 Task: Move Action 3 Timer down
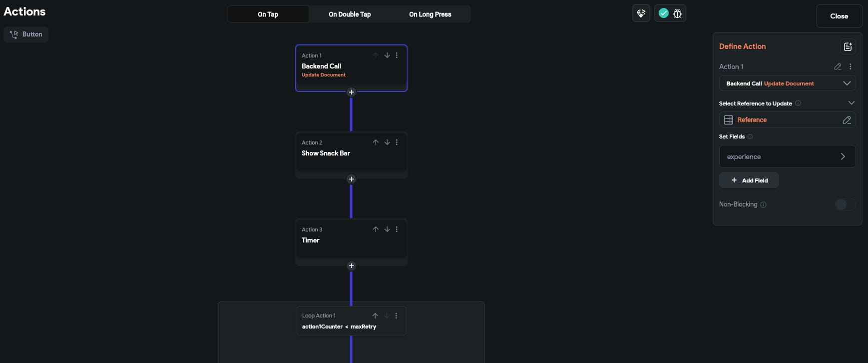[x=387, y=229]
